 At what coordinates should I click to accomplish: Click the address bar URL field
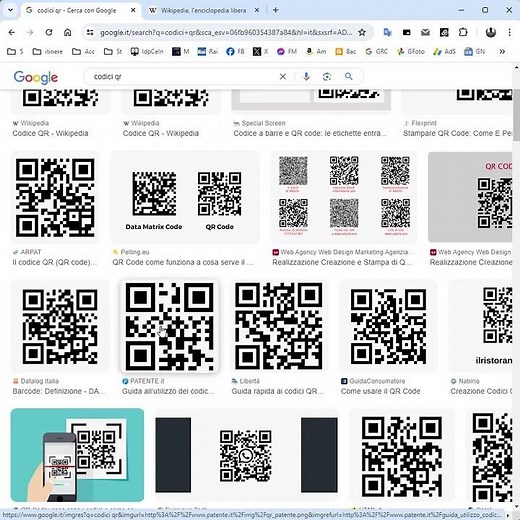pos(226,32)
